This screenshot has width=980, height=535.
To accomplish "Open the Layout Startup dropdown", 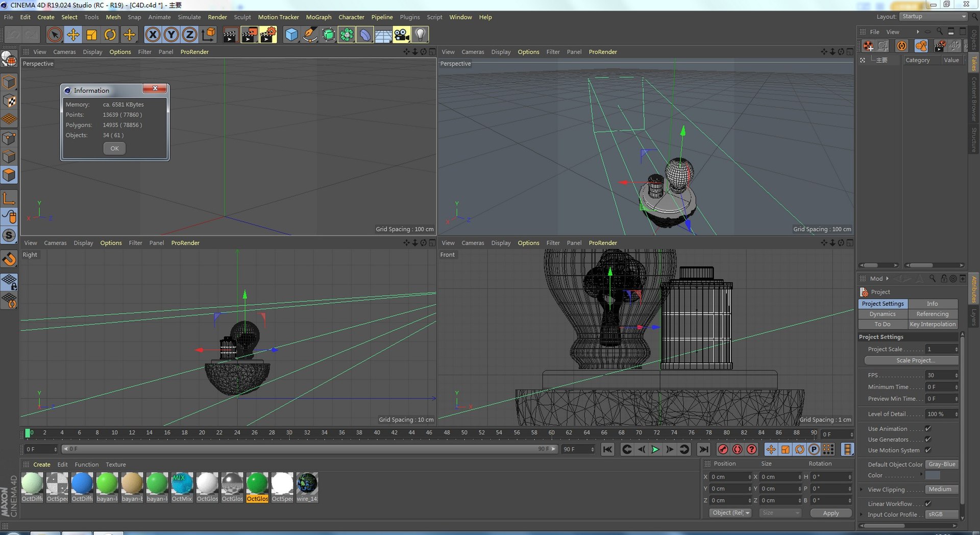I will (x=934, y=17).
